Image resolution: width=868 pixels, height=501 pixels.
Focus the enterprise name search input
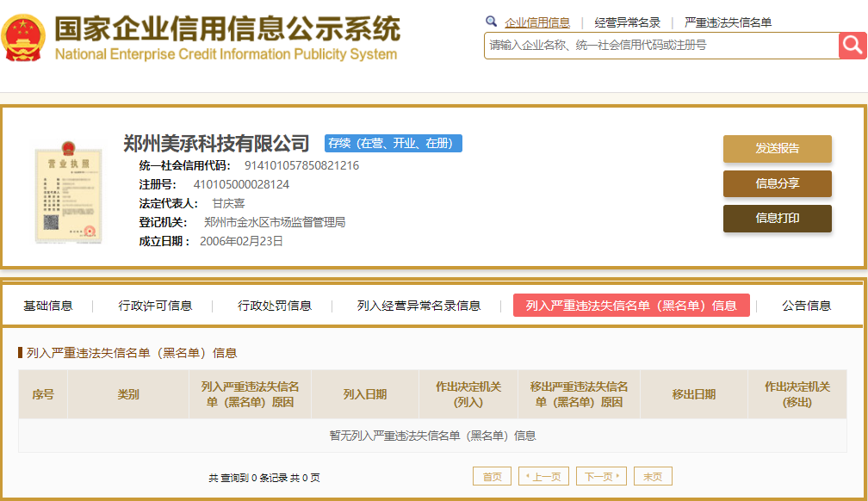point(661,46)
